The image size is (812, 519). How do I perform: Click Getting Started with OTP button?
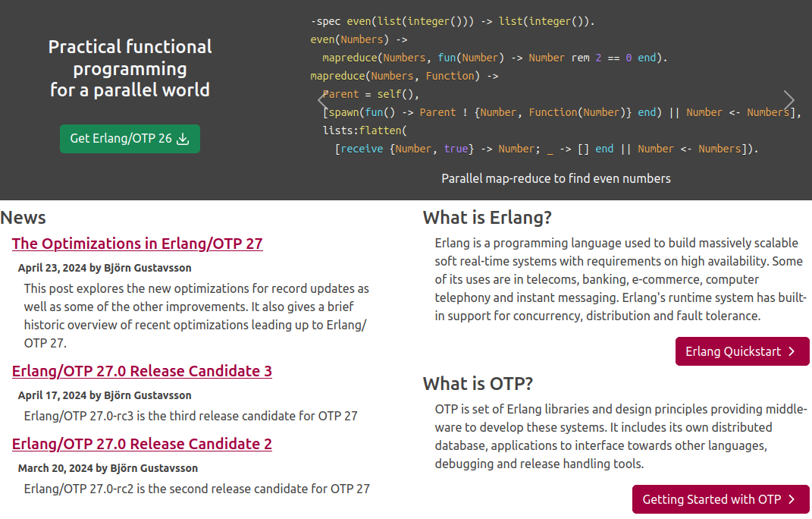720,499
